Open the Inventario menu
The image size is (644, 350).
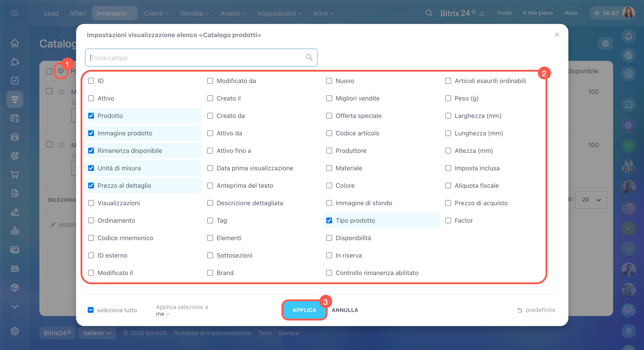(x=115, y=13)
